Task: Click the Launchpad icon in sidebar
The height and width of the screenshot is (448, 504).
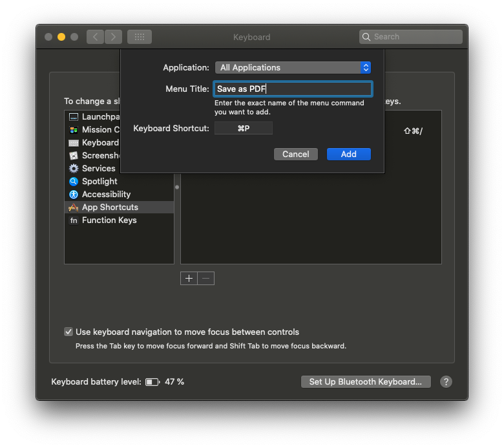Action: point(74,117)
